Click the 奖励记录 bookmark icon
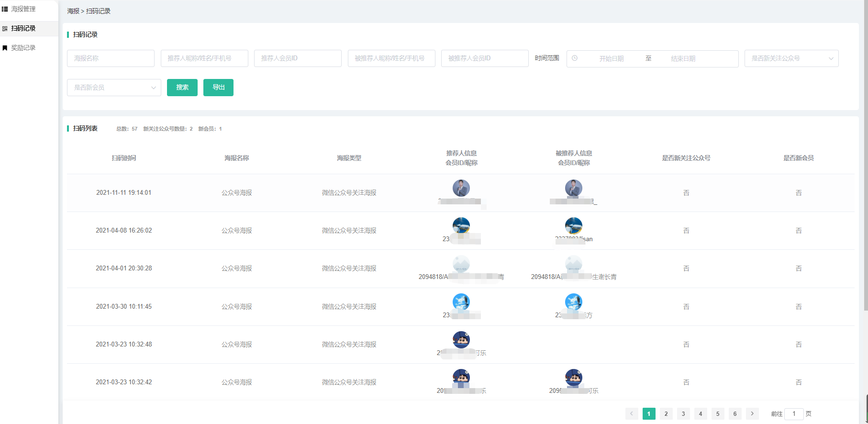 (5, 48)
